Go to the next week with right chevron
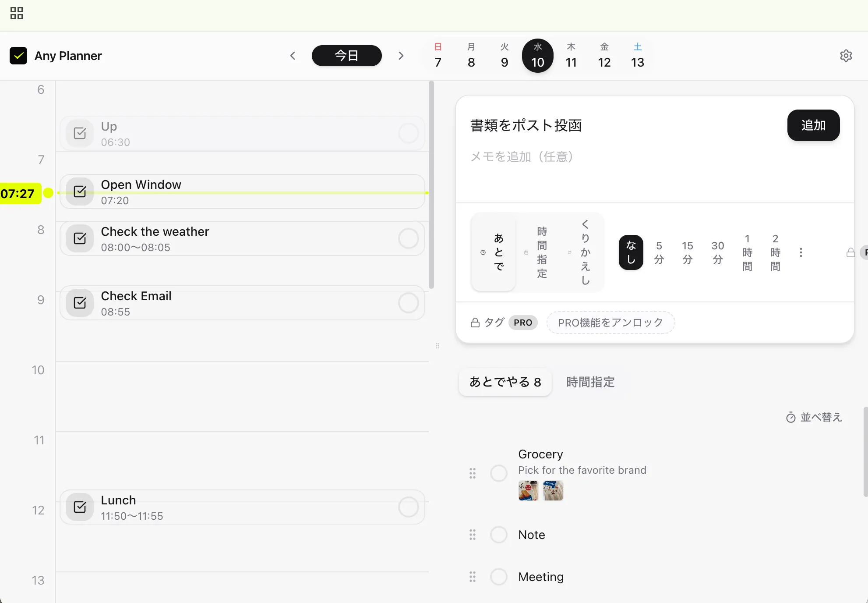Viewport: 868px width, 603px height. tap(401, 56)
